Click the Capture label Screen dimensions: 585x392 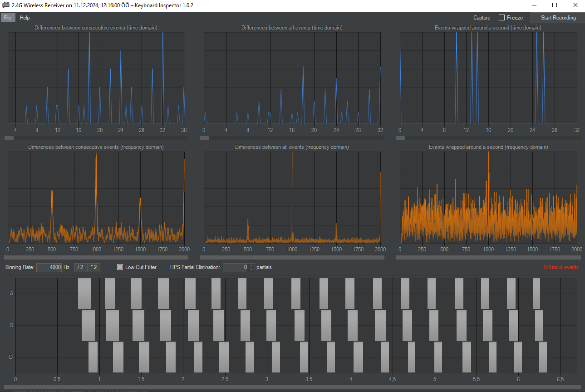(x=482, y=18)
